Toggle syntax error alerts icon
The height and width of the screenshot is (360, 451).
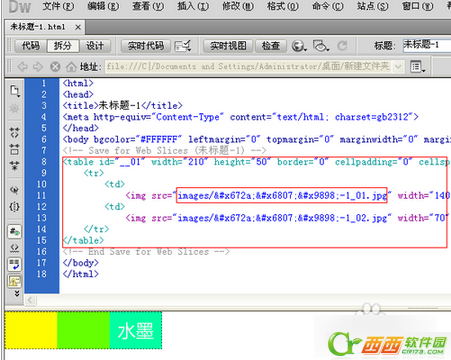pos(15,281)
